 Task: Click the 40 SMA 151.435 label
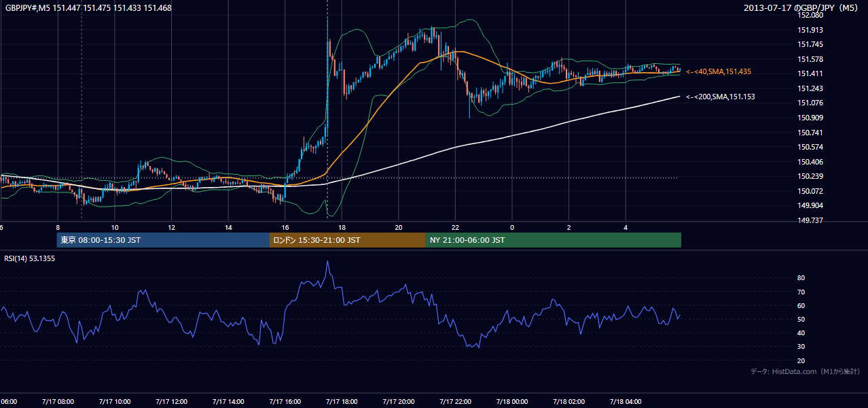click(718, 71)
